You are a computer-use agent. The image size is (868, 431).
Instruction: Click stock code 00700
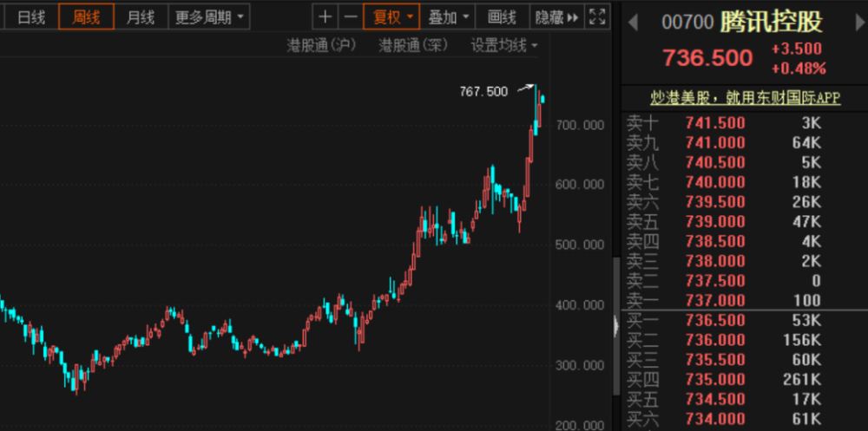coord(687,23)
